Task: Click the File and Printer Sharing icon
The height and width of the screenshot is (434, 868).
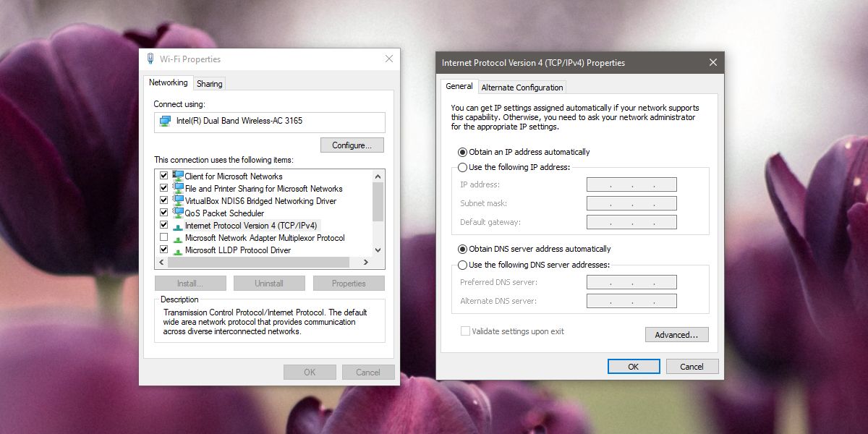Action: click(178, 188)
